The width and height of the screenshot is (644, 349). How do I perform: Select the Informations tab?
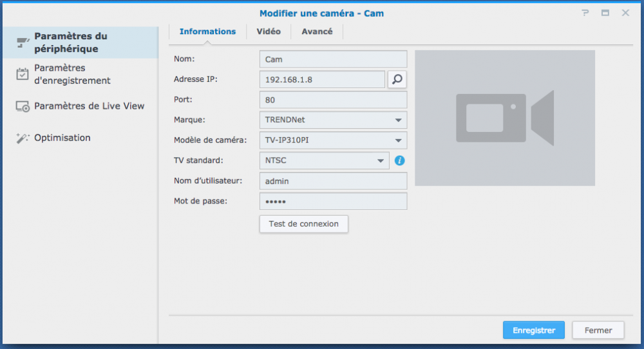(207, 32)
